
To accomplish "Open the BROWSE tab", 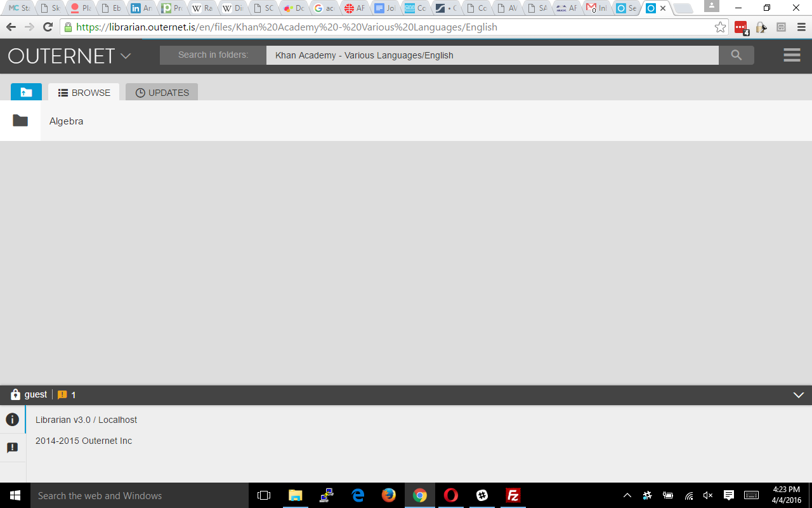I will coord(84,92).
